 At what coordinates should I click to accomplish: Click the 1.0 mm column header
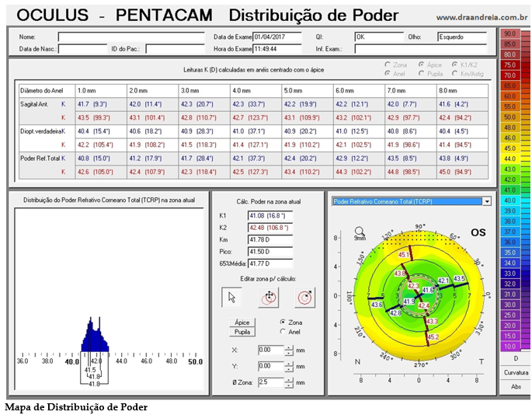(x=101, y=91)
